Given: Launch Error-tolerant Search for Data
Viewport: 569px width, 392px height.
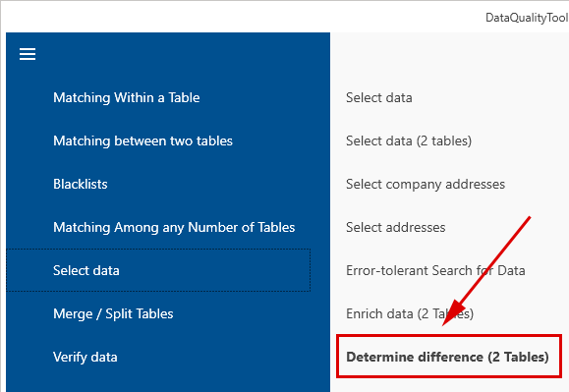Looking at the screenshot, I should (x=435, y=270).
